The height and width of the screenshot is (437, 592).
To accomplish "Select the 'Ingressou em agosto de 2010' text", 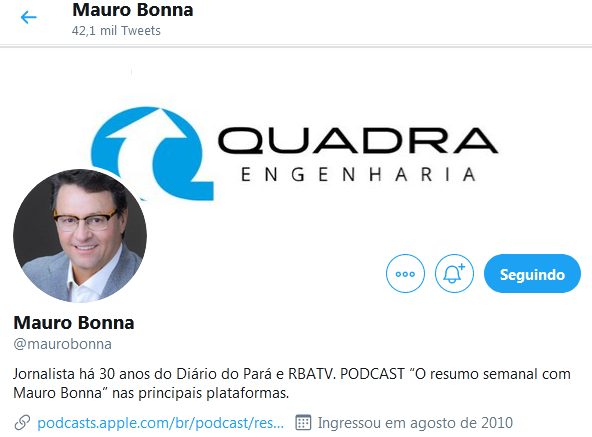I will (x=415, y=423).
